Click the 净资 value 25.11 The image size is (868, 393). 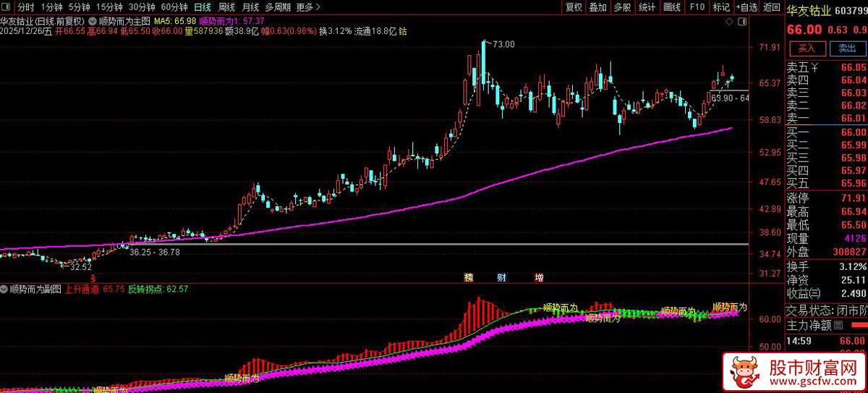pos(854,280)
